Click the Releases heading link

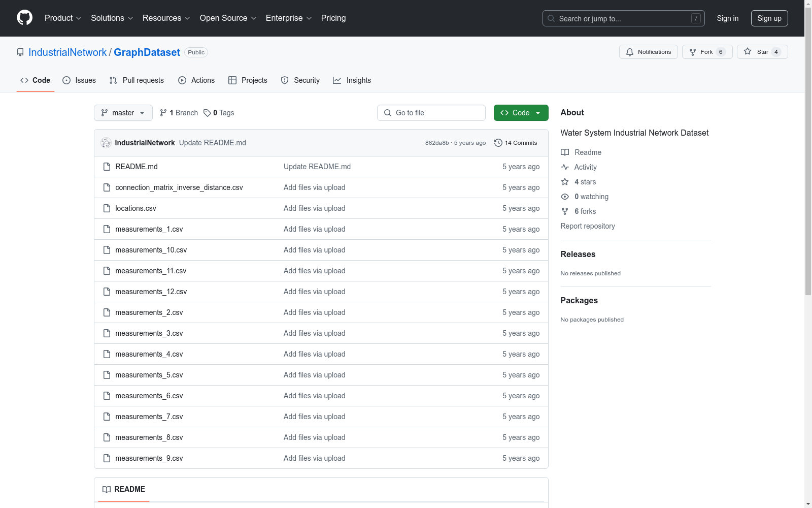(x=578, y=254)
